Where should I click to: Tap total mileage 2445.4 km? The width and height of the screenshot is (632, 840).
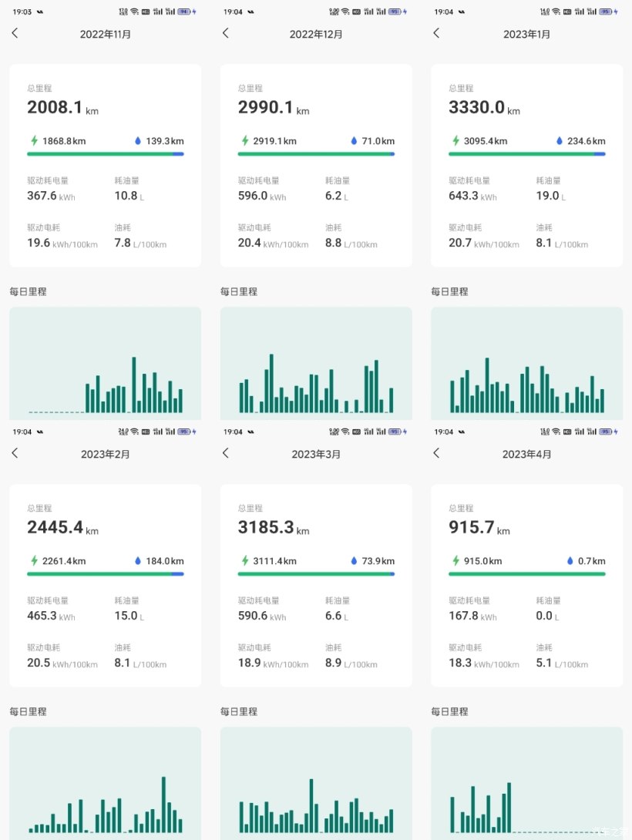(62, 527)
